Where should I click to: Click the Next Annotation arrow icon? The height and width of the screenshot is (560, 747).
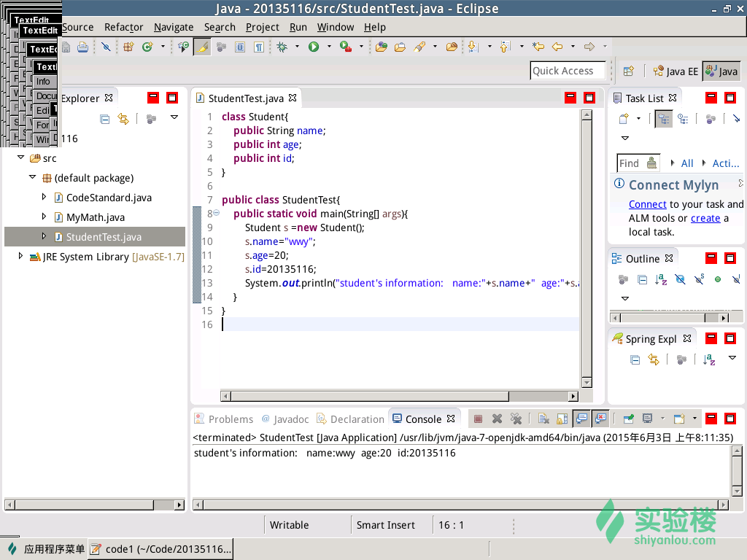[473, 47]
